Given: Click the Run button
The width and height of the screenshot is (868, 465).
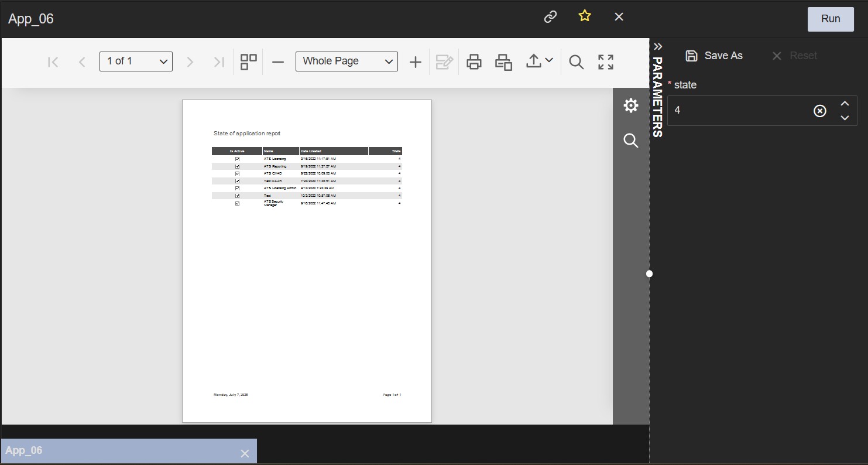Looking at the screenshot, I should tap(830, 19).
